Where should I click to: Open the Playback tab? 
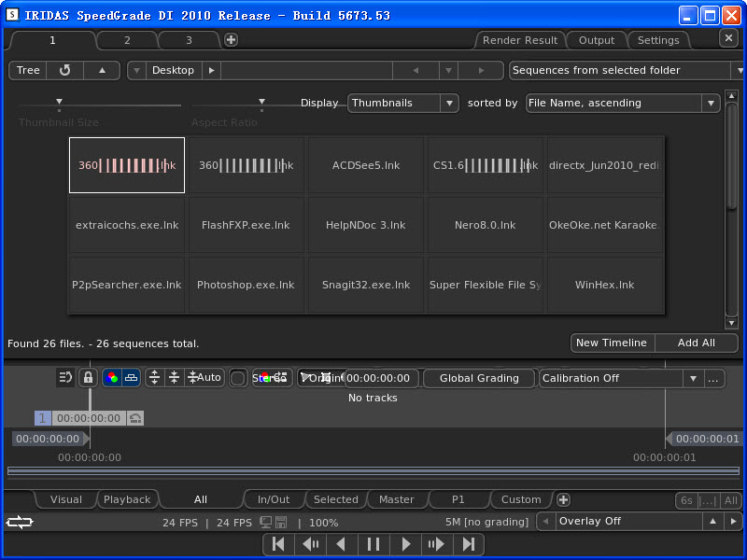[x=127, y=499]
